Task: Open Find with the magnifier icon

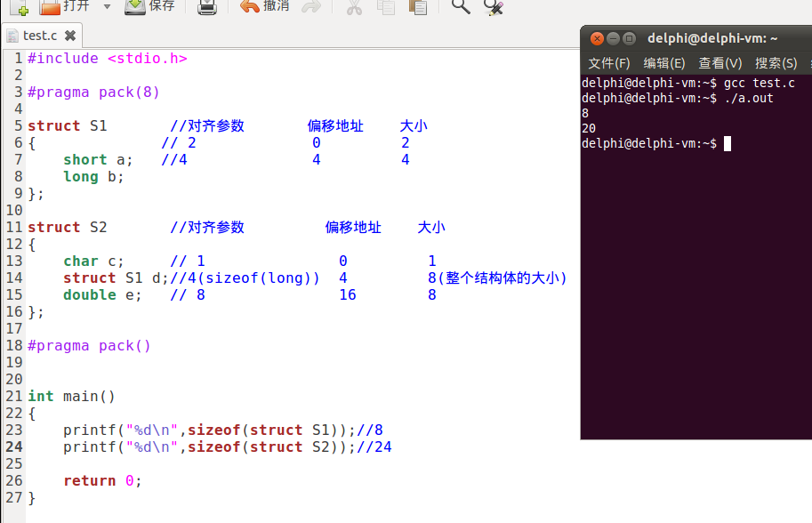Action: coord(461,7)
